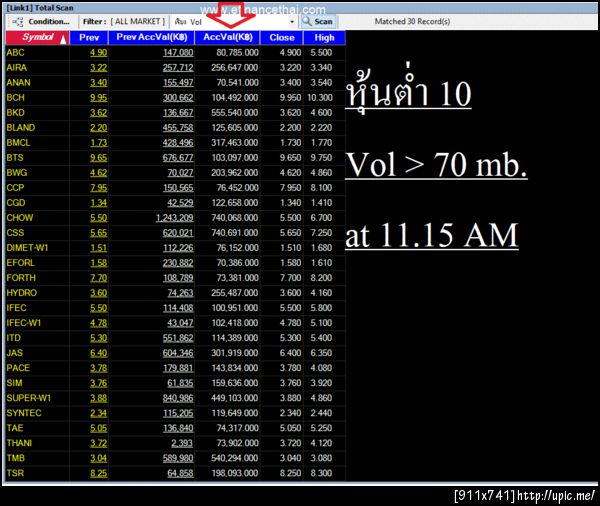The image size is (600, 506).
Task: Select the BWG symbol
Action: pyautogui.click(x=17, y=173)
